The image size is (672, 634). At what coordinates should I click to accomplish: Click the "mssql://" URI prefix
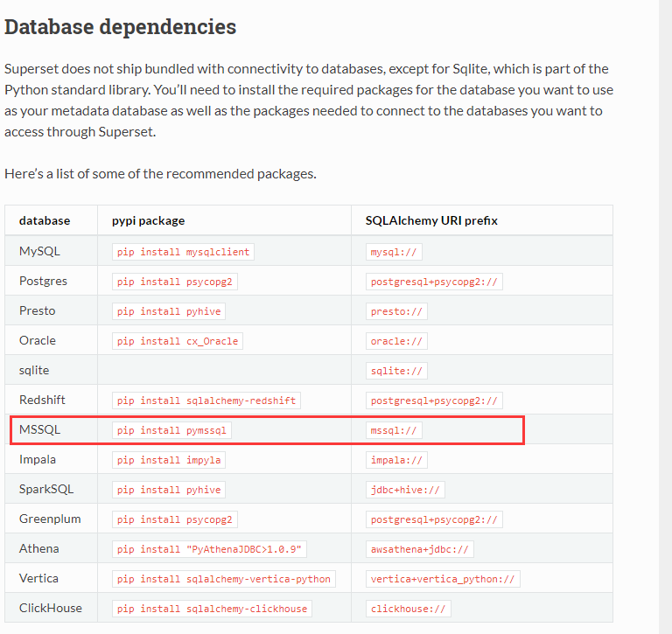click(x=394, y=430)
